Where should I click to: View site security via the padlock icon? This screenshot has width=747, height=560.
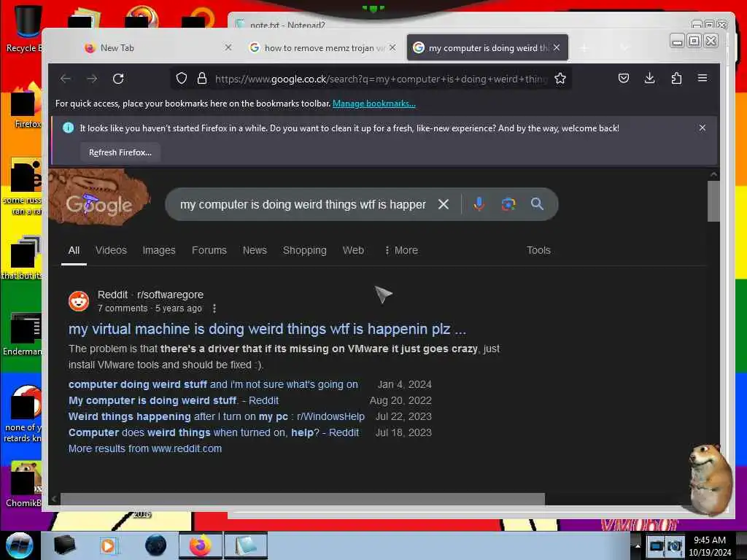point(202,79)
